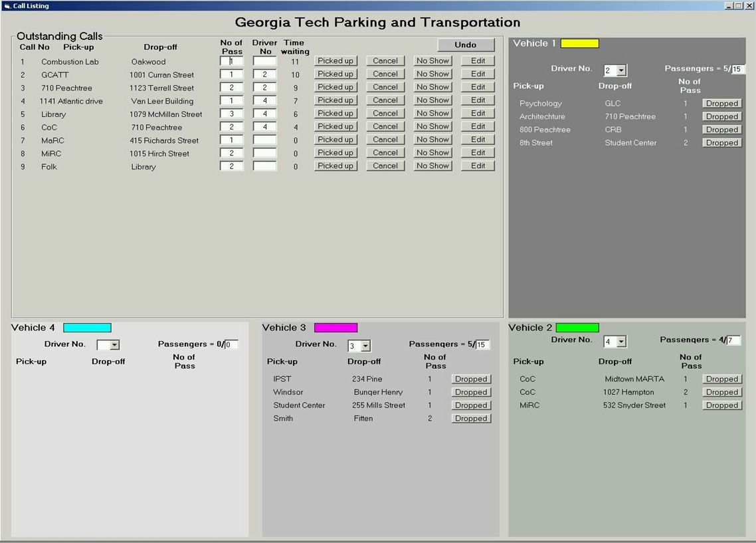Mark MiRC to 532 Snyder Street Dropped

[722, 405]
